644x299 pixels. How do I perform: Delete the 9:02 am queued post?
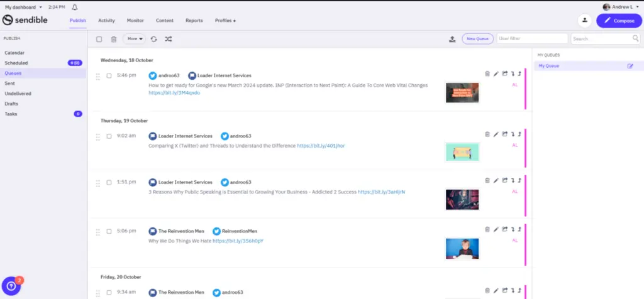(x=487, y=134)
